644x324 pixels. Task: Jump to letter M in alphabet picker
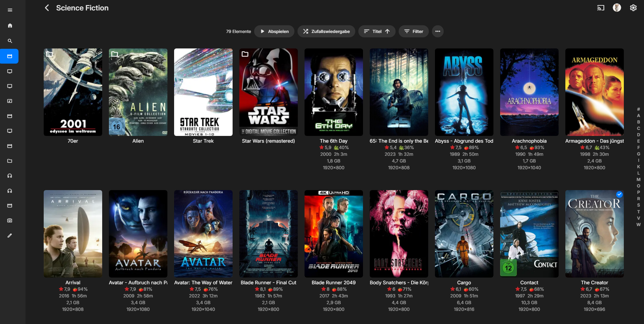[x=638, y=180]
